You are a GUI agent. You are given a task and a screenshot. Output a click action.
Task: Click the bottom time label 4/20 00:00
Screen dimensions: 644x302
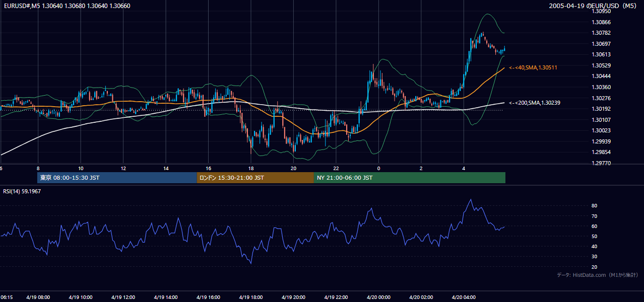click(378, 297)
